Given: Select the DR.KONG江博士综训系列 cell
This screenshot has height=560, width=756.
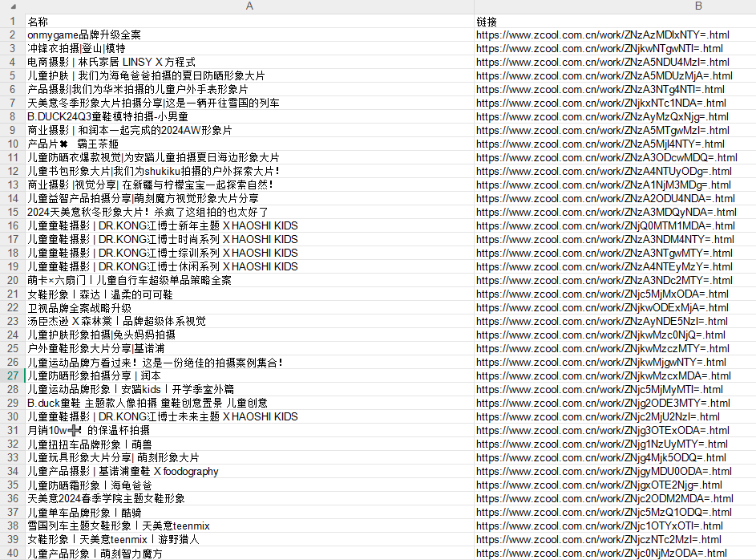Looking at the screenshot, I should click(249, 253).
